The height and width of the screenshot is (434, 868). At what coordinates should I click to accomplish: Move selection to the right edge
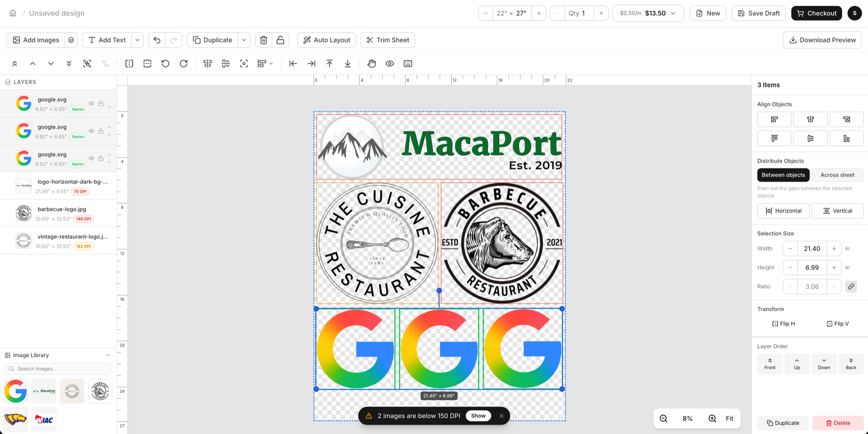coord(312,63)
